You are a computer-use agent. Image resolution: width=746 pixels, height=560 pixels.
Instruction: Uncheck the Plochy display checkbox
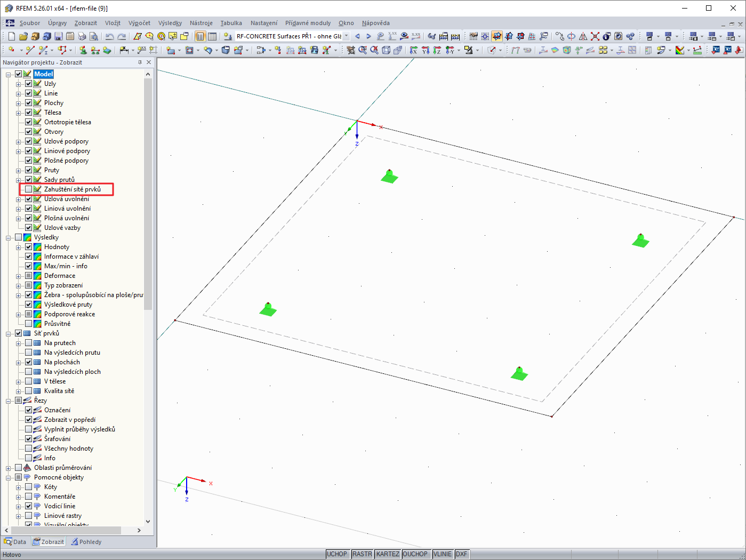click(29, 103)
